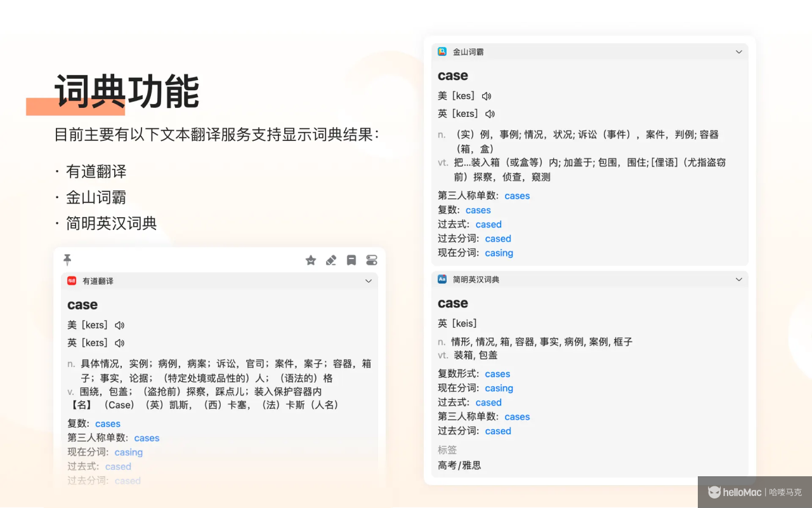Viewport: 812px width, 508px height.
Task: Play UK pronunciation in 有道翻译 panel
Action: click(120, 343)
